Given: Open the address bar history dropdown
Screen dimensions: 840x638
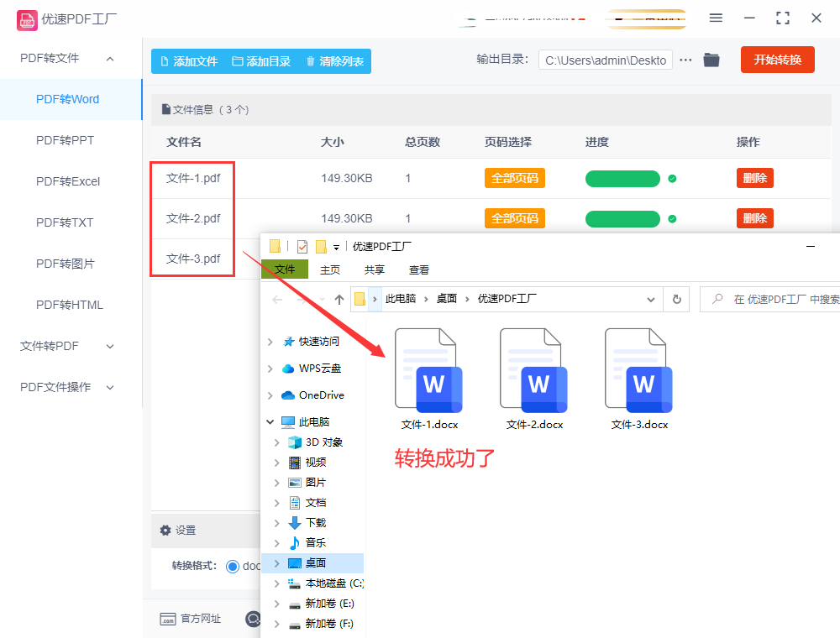Looking at the screenshot, I should pyautogui.click(x=651, y=299).
